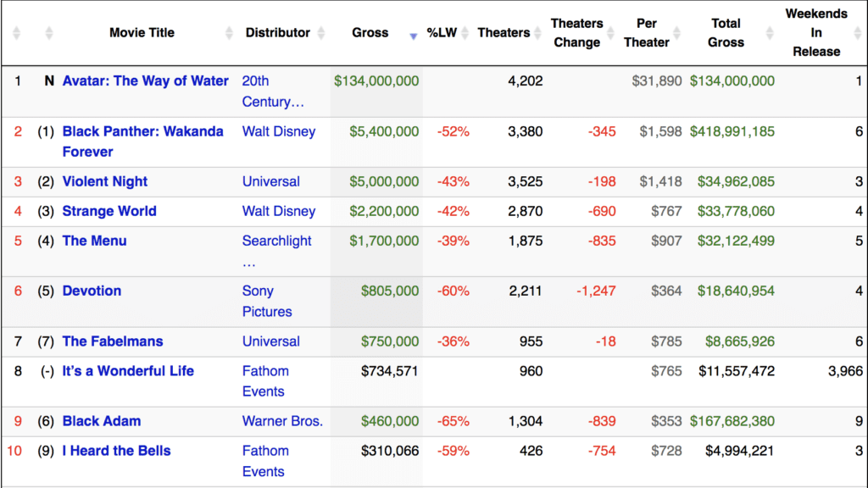Select the $167,682,380 total gross value
Viewport: 868px width, 488px height.
tap(732, 421)
